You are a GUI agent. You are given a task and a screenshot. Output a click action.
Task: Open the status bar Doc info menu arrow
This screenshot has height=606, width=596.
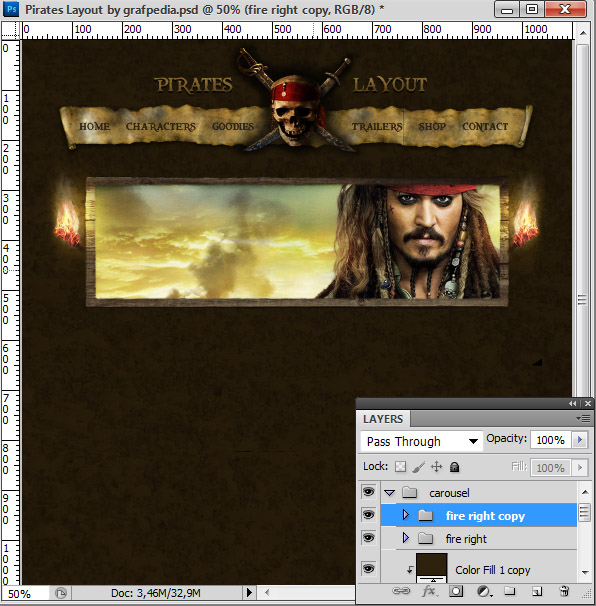249,592
